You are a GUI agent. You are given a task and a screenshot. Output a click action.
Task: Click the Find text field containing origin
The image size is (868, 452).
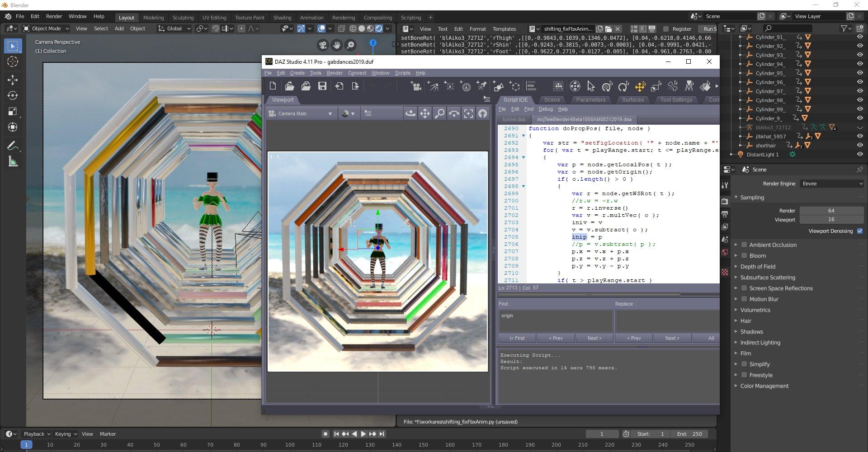tap(556, 321)
